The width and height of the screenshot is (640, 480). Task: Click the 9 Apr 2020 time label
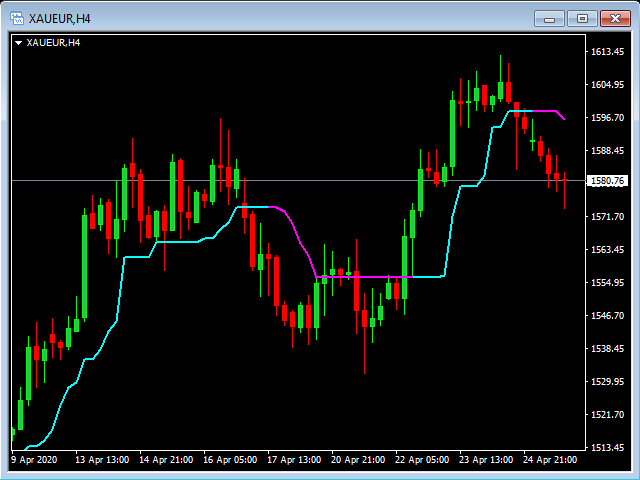point(34,460)
